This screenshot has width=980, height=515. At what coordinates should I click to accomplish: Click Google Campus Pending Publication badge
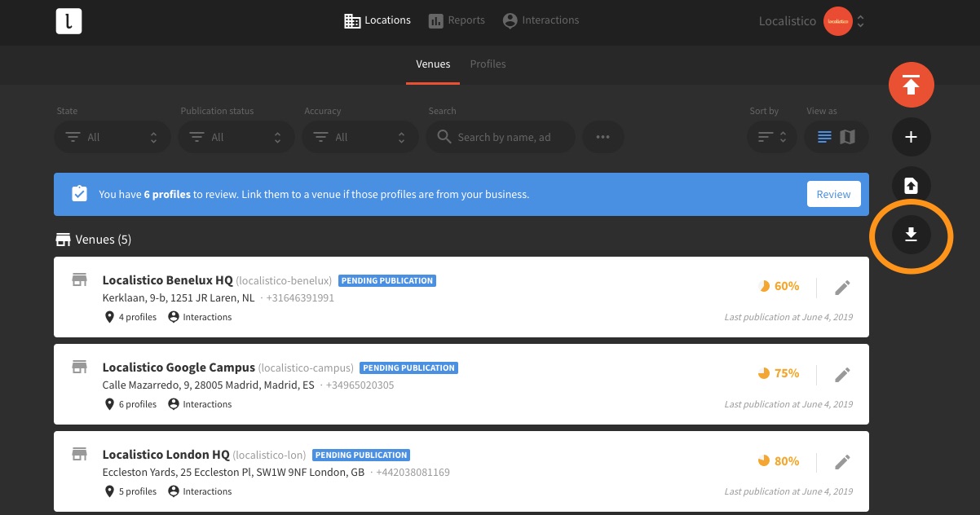(x=409, y=368)
